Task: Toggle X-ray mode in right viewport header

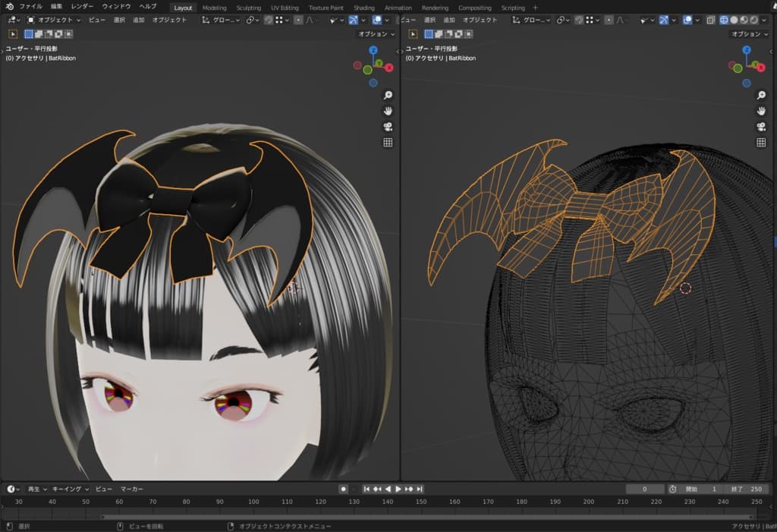Action: 711,20
